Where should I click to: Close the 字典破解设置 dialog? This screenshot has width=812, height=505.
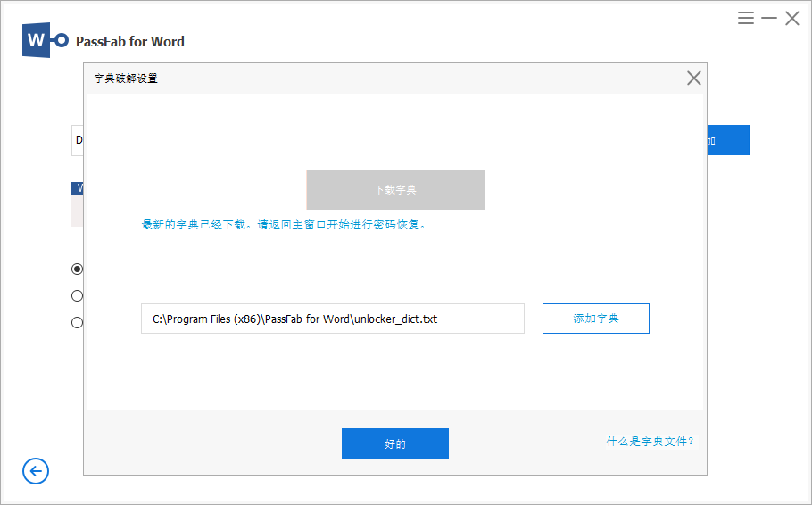(694, 79)
